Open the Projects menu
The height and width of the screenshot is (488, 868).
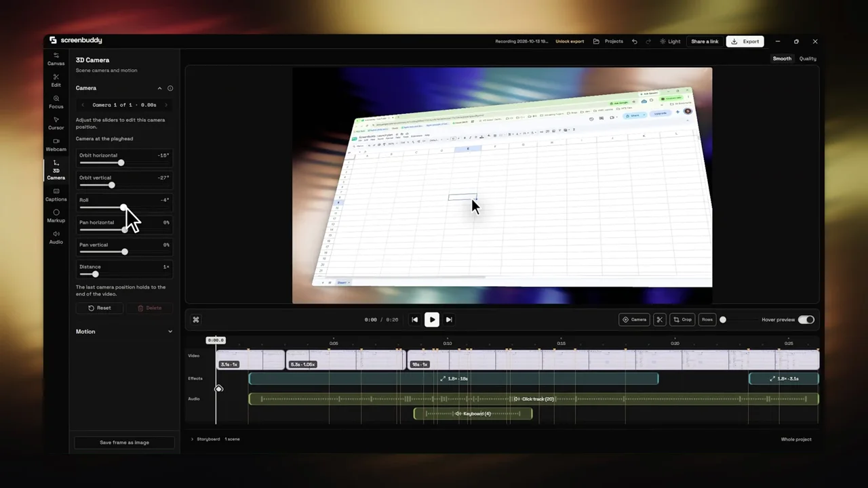coord(608,41)
